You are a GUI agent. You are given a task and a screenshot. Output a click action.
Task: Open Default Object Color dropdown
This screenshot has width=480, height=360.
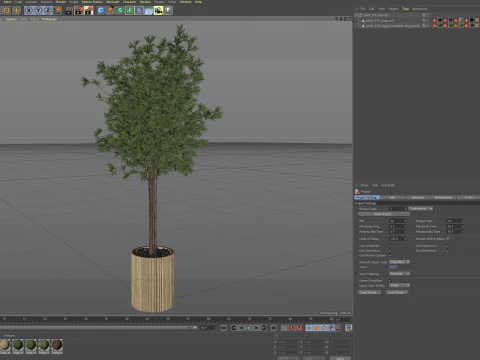click(399, 262)
